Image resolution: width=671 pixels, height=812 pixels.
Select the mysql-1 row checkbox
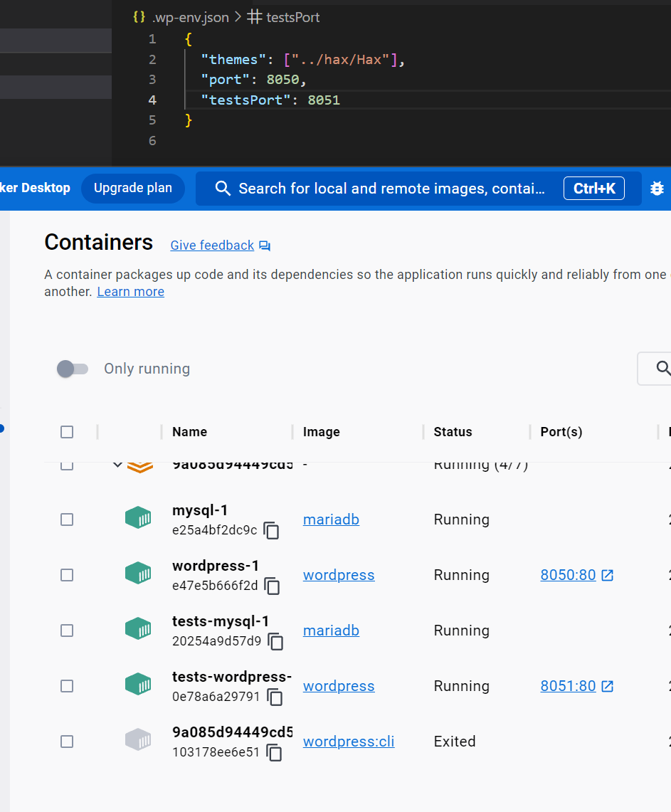(x=67, y=520)
